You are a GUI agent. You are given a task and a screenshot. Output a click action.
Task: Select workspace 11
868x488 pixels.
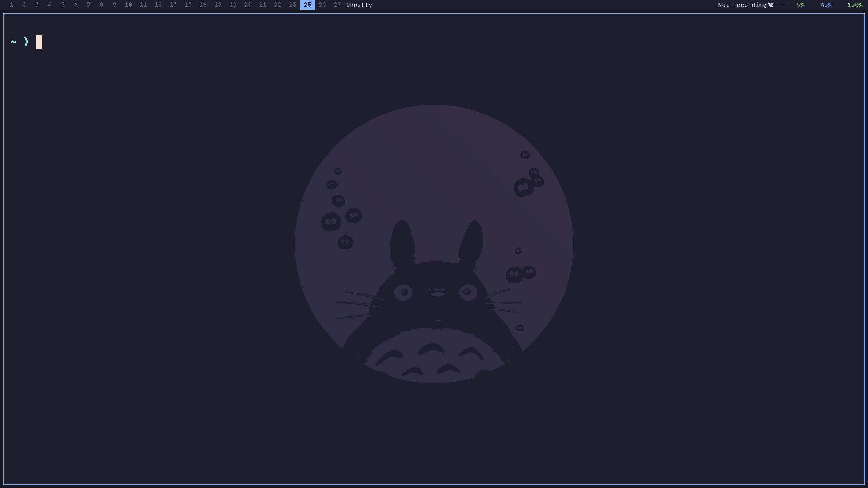coord(143,5)
